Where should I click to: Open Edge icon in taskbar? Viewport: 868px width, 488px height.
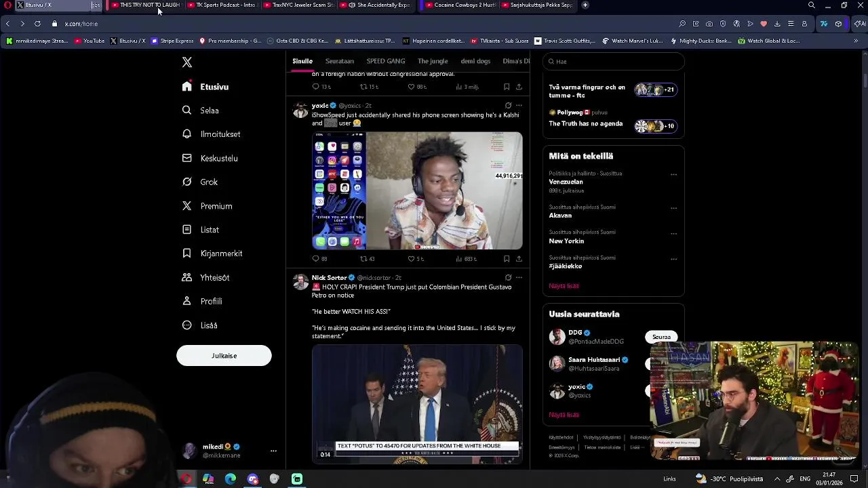click(x=231, y=479)
